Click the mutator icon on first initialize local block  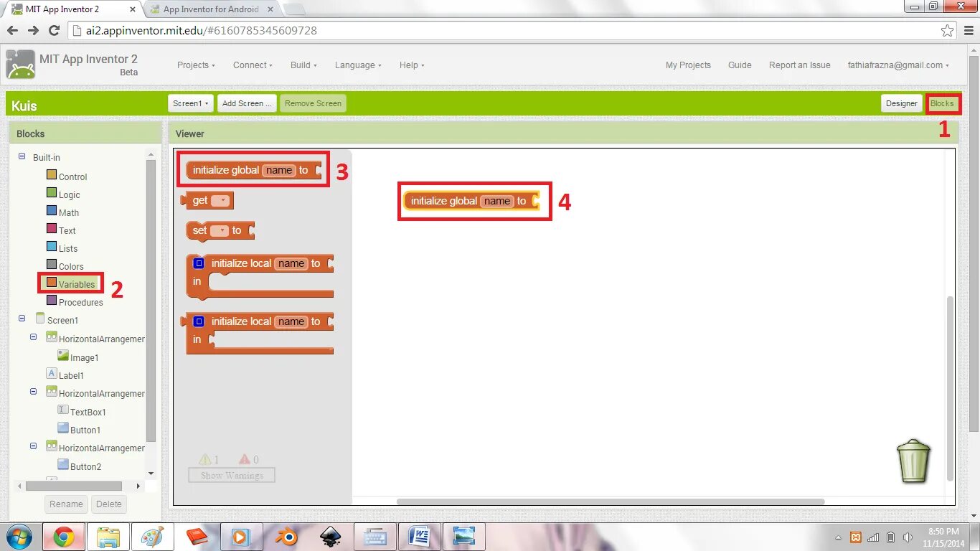click(199, 263)
